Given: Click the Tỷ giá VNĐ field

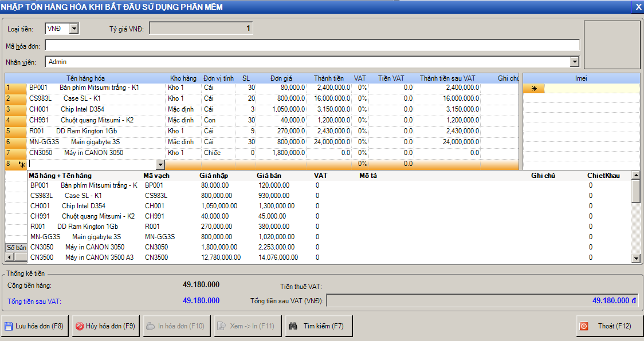Looking at the screenshot, I should click(201, 28).
